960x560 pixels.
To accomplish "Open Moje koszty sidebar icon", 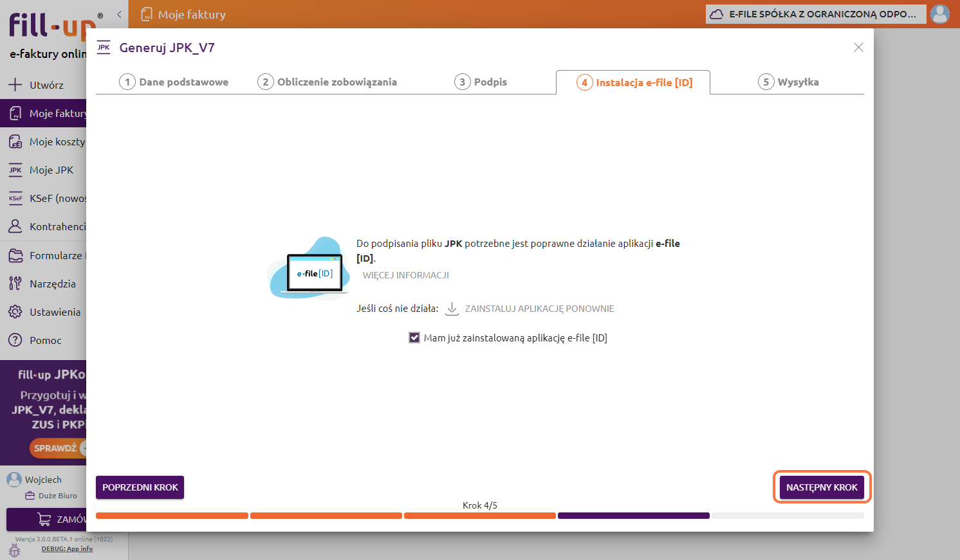I will tap(15, 142).
